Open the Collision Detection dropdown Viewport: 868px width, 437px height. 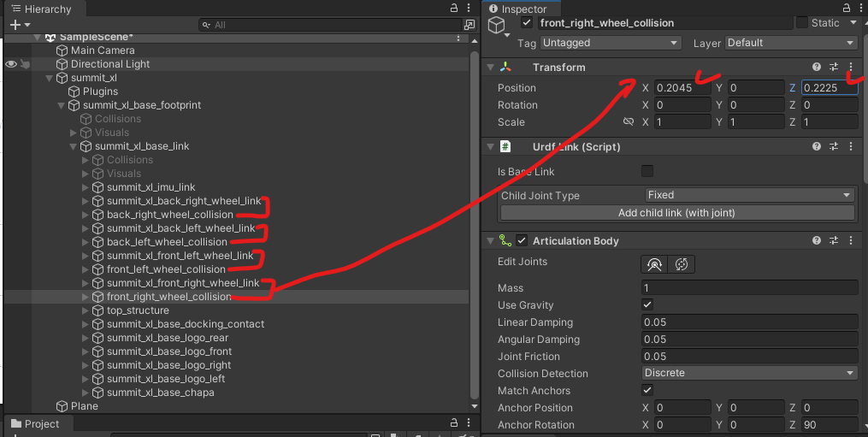749,373
